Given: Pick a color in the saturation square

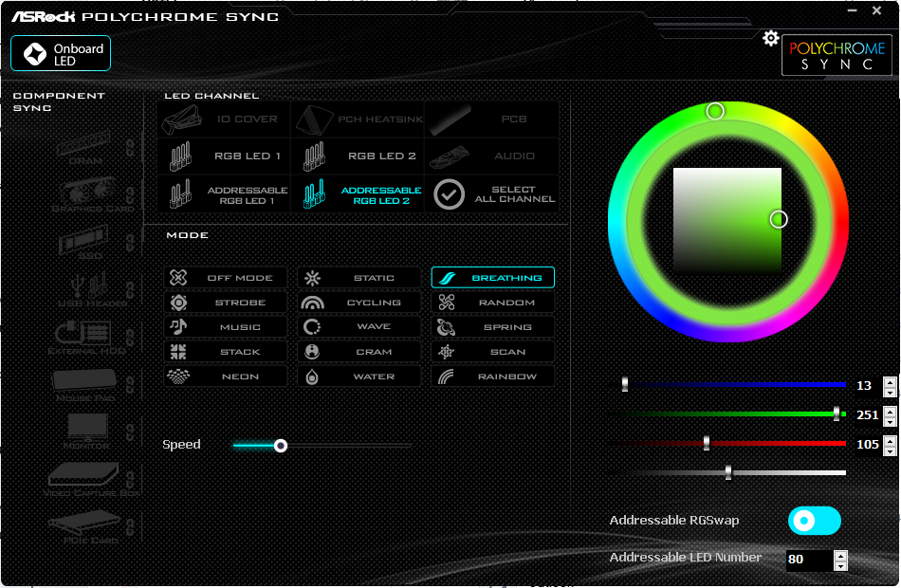Looking at the screenshot, I should click(x=726, y=221).
